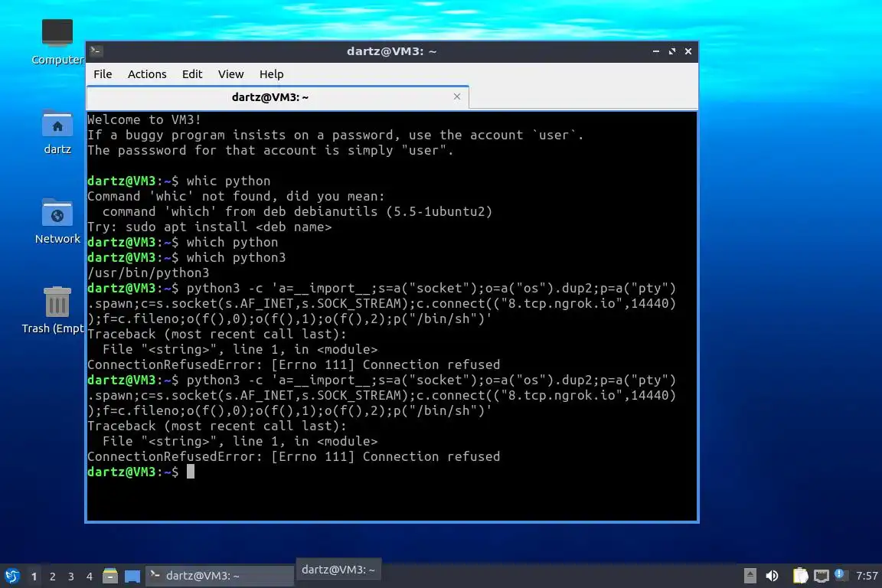Open the Help menu
This screenshot has width=882, height=588.
[x=271, y=74]
